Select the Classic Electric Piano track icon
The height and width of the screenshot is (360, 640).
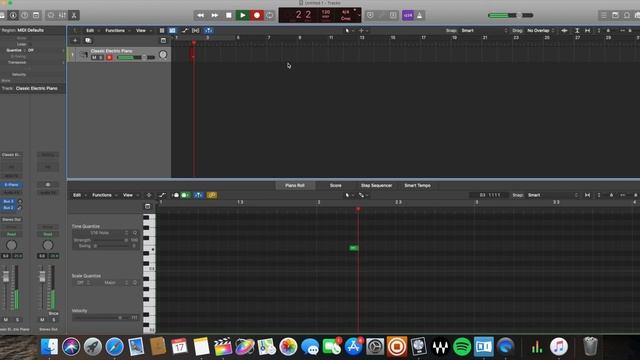(84, 55)
